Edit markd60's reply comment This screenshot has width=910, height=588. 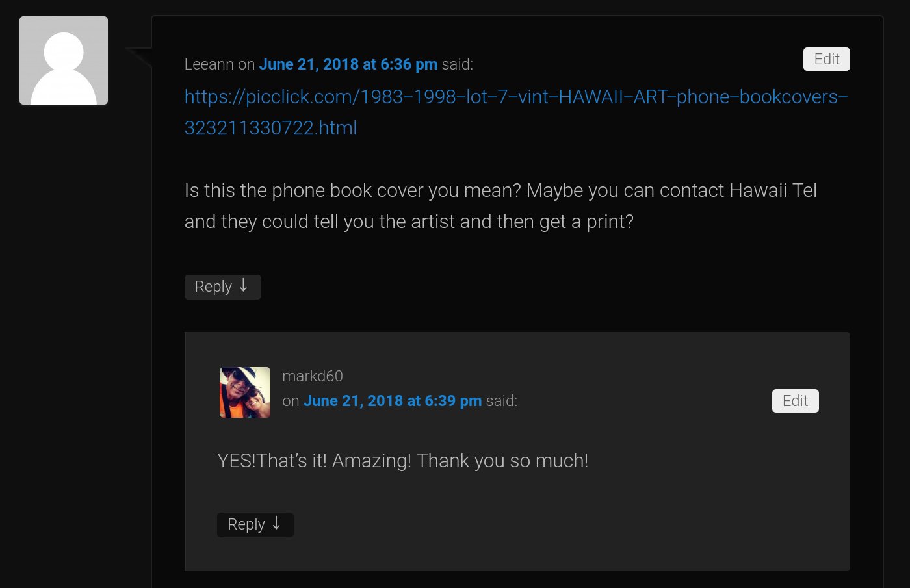[x=796, y=401]
